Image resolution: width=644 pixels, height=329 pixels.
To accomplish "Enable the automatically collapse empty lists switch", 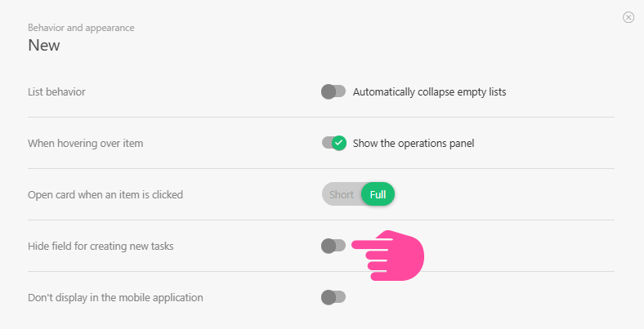I will pyautogui.click(x=333, y=91).
